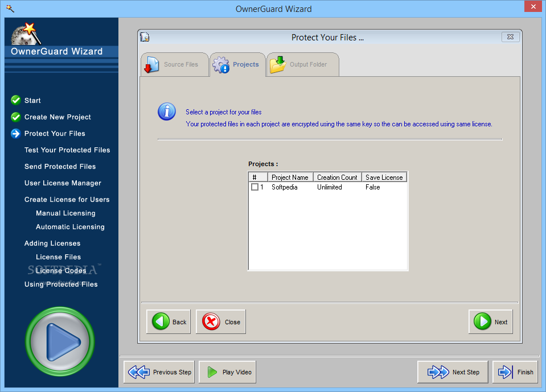Click the large green play video button
546x392 pixels.
coord(60,341)
